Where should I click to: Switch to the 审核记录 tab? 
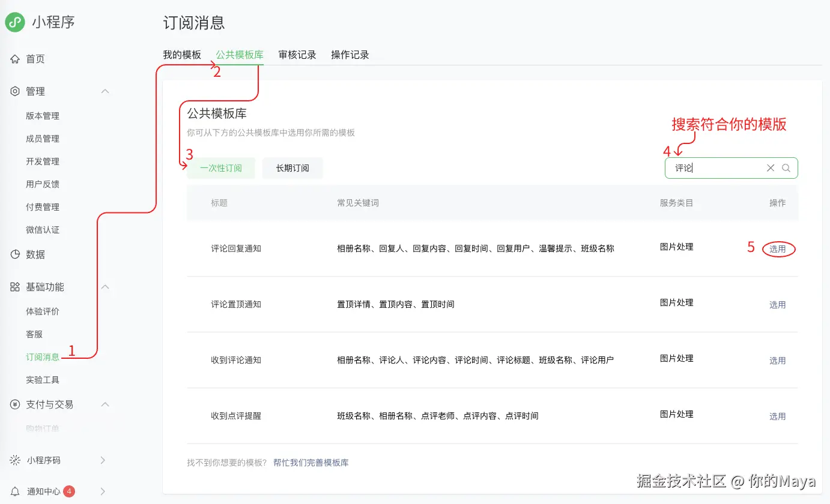(x=297, y=55)
